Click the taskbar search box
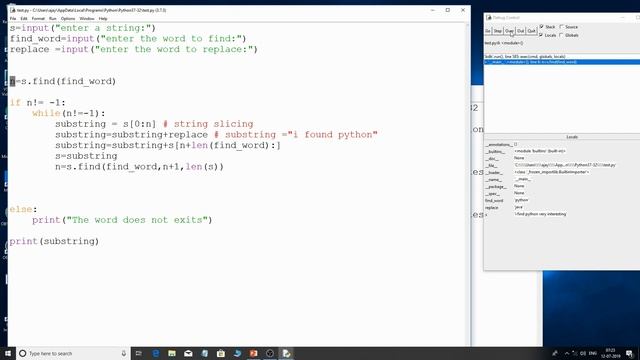 click(73, 353)
